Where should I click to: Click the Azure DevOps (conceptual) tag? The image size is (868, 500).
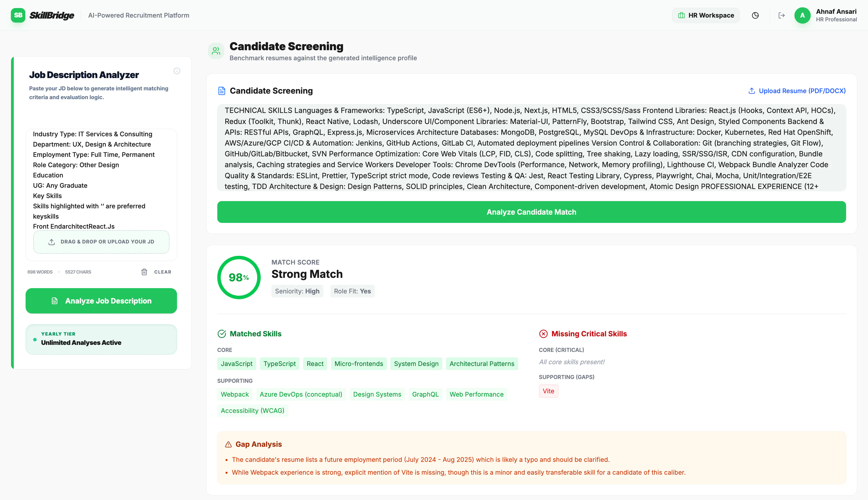(301, 394)
